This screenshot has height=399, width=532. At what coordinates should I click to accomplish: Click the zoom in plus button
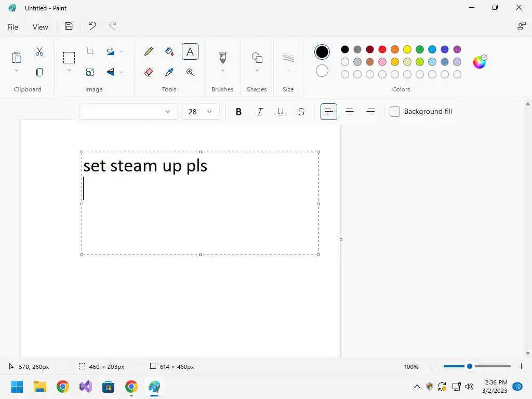pos(521,366)
